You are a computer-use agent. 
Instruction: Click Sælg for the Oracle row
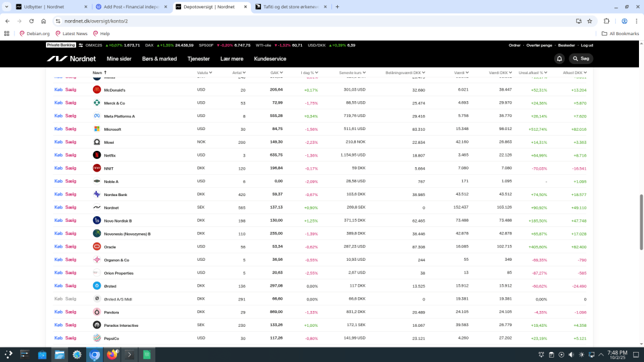[x=70, y=247]
